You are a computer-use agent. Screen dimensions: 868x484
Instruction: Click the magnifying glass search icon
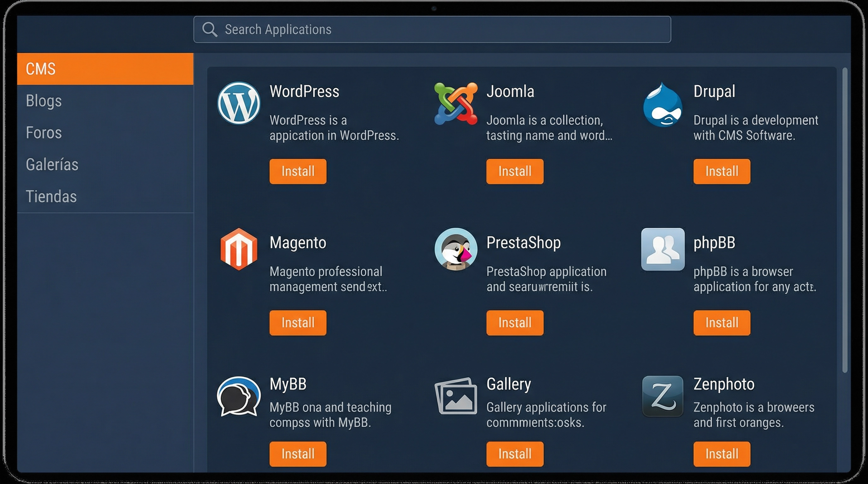209,29
